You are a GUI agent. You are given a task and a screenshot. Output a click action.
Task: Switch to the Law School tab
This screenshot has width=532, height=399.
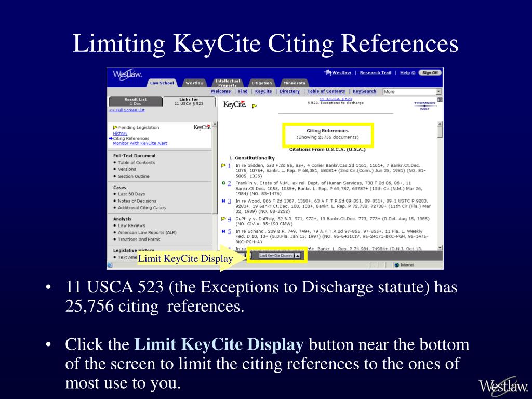[x=162, y=83]
